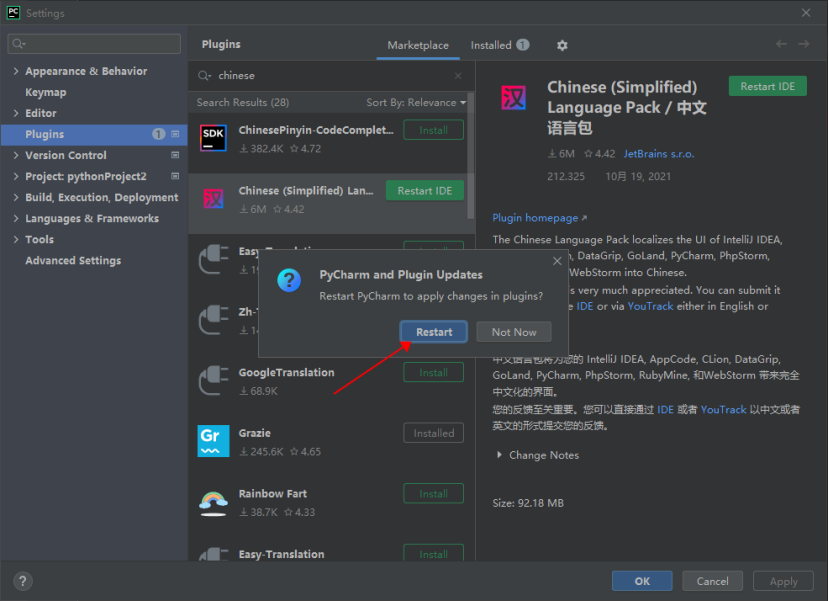Image resolution: width=829 pixels, height=601 pixels.
Task: Install the Easy-Translation plugin
Action: (434, 554)
